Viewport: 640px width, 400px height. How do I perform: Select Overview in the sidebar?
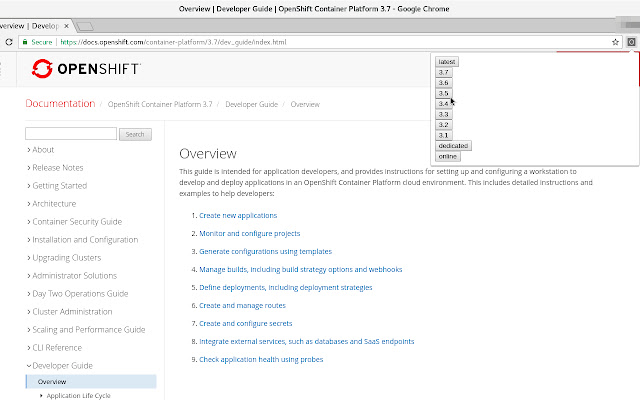[x=91, y=382]
